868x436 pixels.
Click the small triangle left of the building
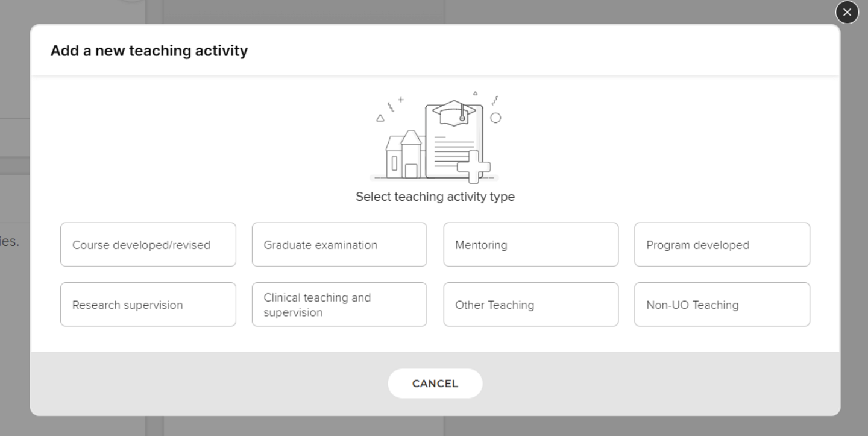pyautogui.click(x=380, y=118)
